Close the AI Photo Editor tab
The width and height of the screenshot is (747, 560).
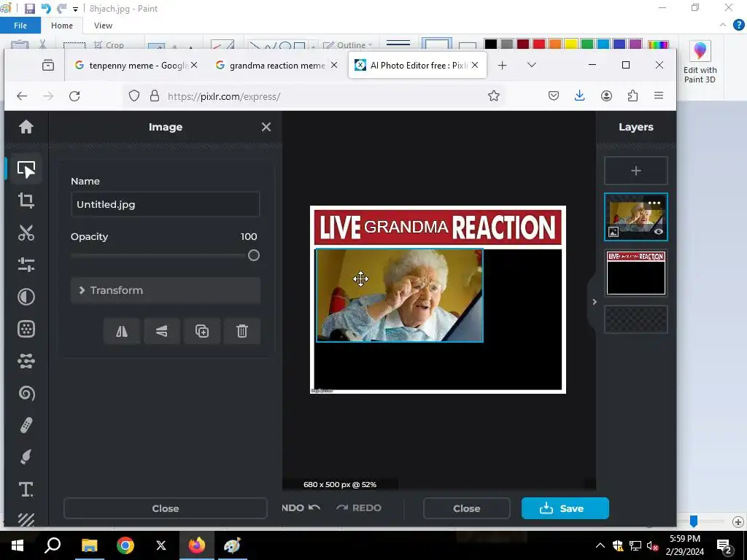(475, 65)
